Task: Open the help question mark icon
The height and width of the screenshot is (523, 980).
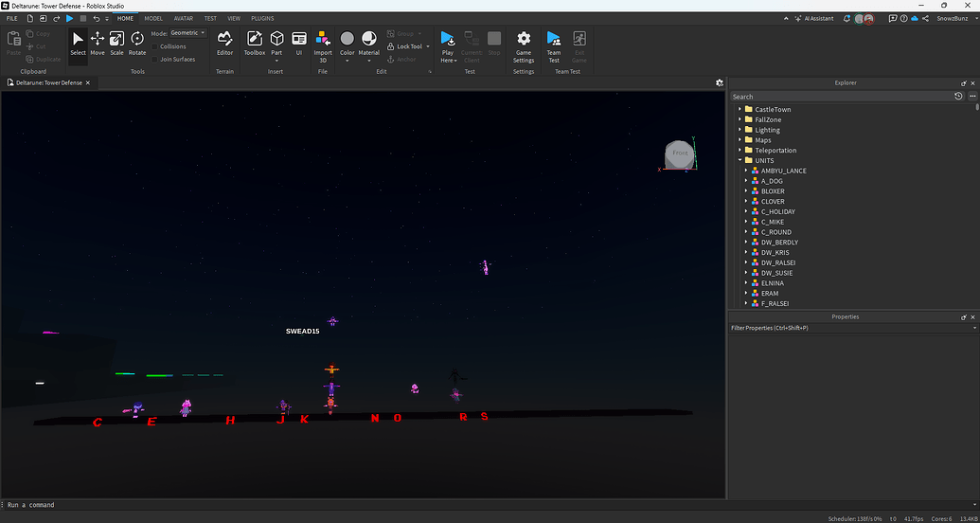Action: click(x=903, y=19)
